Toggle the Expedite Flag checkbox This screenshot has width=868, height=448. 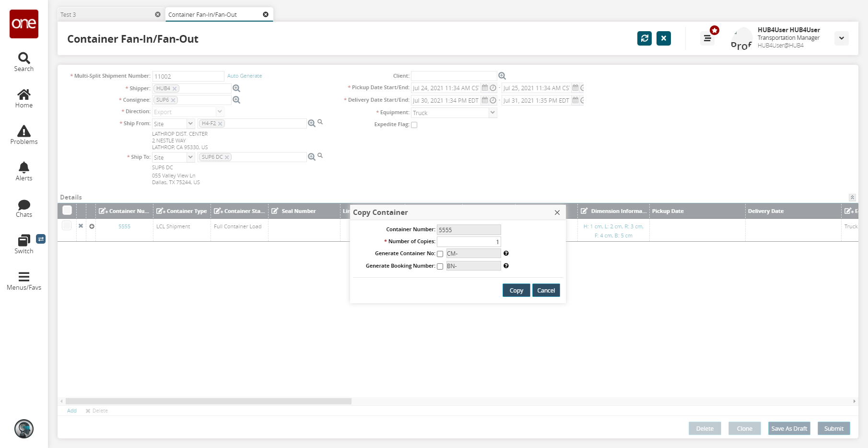click(414, 125)
